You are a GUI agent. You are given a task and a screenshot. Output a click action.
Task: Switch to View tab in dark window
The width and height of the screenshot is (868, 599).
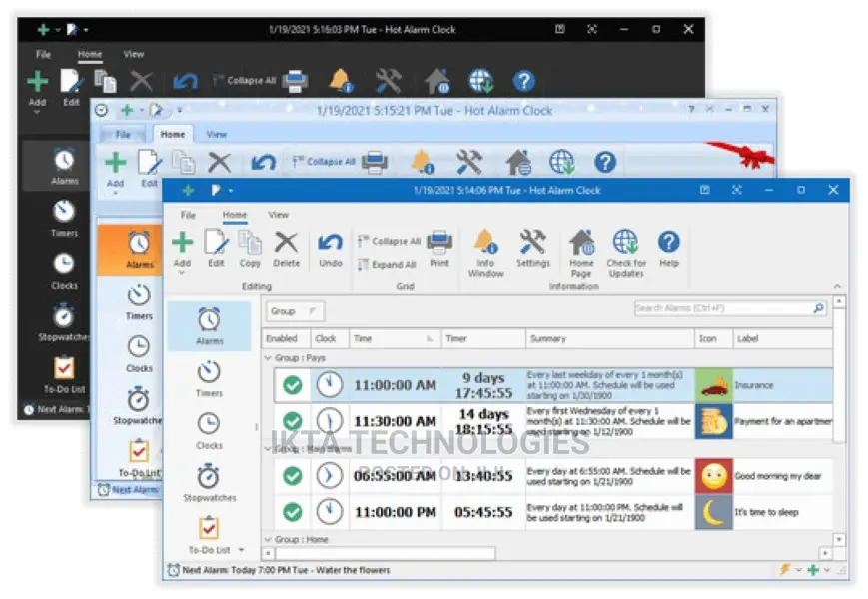(x=134, y=54)
